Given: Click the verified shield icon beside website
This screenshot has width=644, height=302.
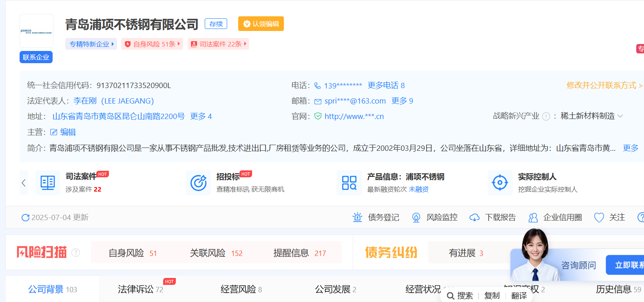Looking at the screenshot, I should coord(318,116).
